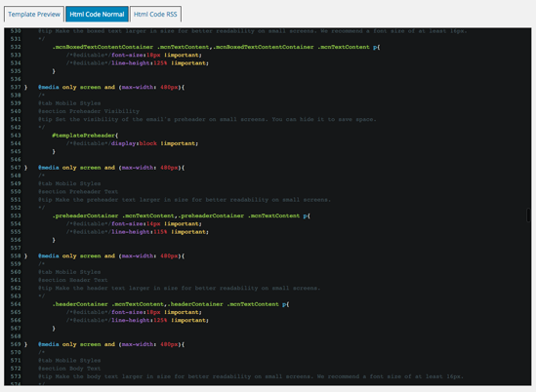Click the .mcnBoxedTextContentContainer selector on line 532
Image resolution: width=536 pixels, height=392 pixels.
coord(103,47)
